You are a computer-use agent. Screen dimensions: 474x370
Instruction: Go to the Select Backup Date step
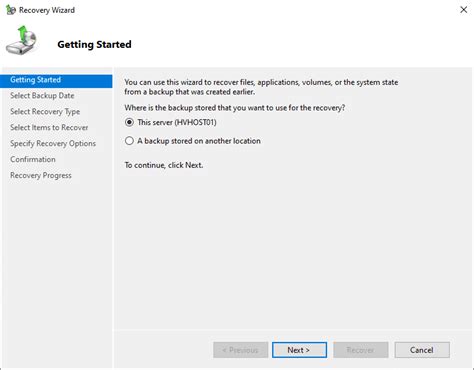[x=42, y=96]
